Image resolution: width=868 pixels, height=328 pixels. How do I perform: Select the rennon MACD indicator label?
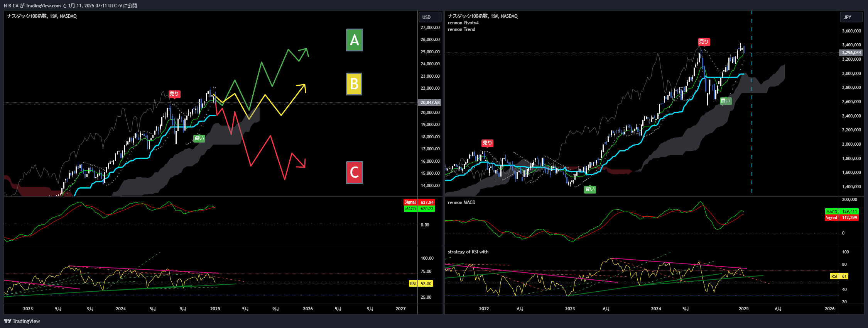[x=461, y=202]
